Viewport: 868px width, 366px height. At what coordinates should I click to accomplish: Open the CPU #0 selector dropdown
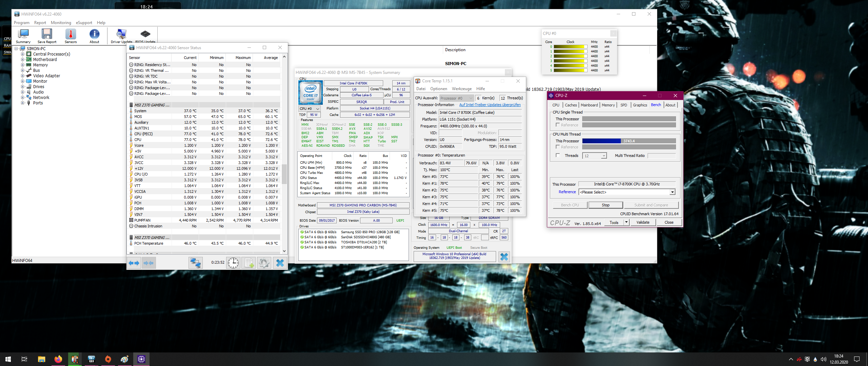[309, 109]
